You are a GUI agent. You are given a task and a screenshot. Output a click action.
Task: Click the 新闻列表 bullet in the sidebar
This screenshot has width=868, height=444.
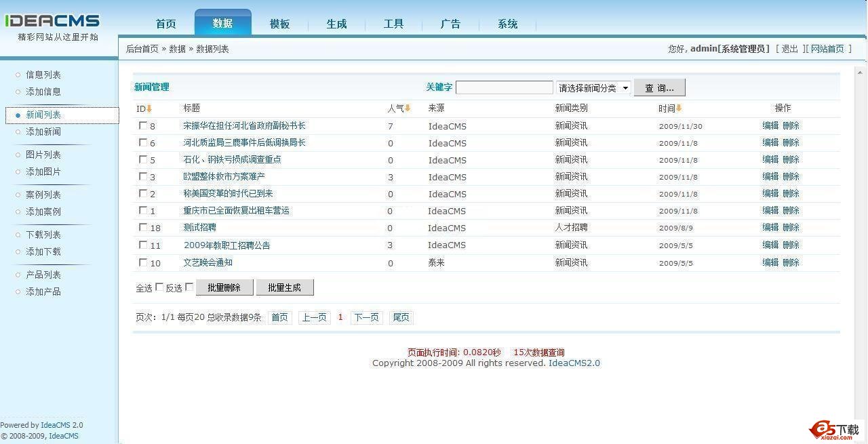[18, 115]
